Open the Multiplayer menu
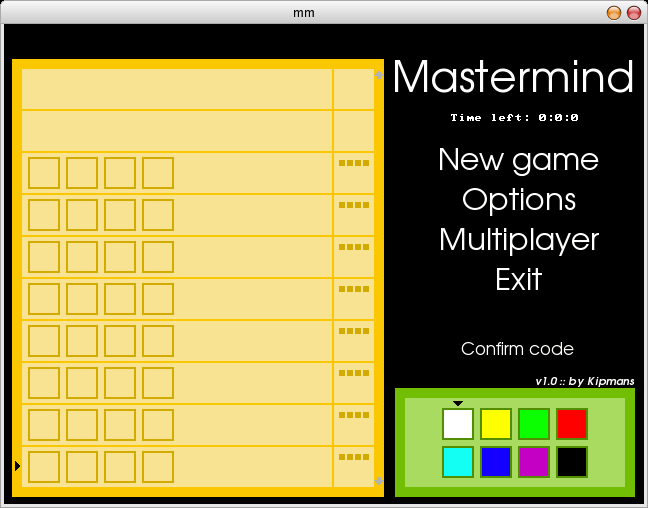 click(519, 240)
